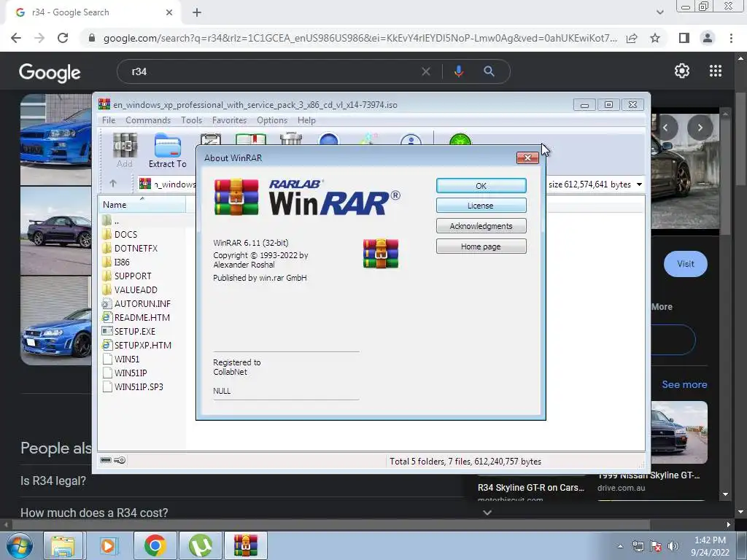Open the Windows Start button
Viewport: 747px width, 560px height.
(x=19, y=545)
